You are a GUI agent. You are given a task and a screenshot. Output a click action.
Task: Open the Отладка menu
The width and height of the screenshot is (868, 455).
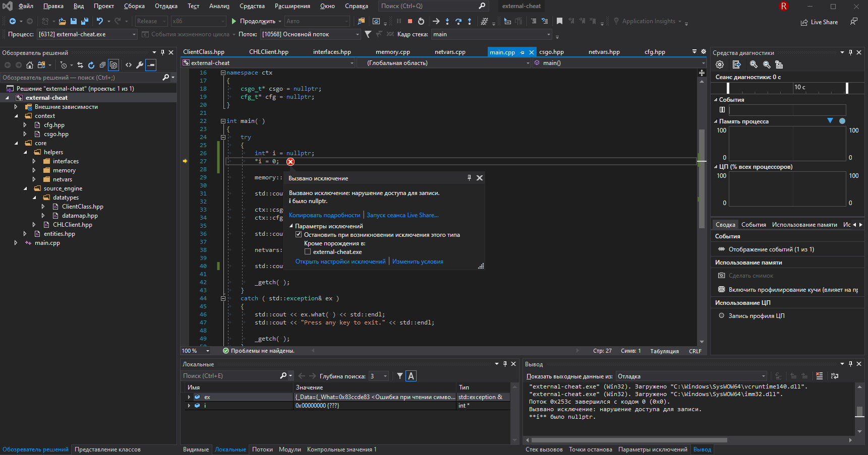tap(166, 6)
